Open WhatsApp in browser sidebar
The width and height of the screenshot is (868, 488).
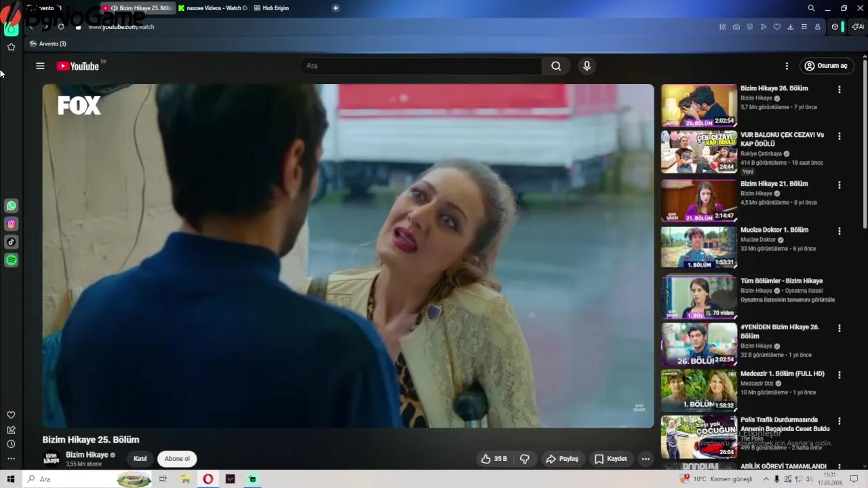[12, 205]
